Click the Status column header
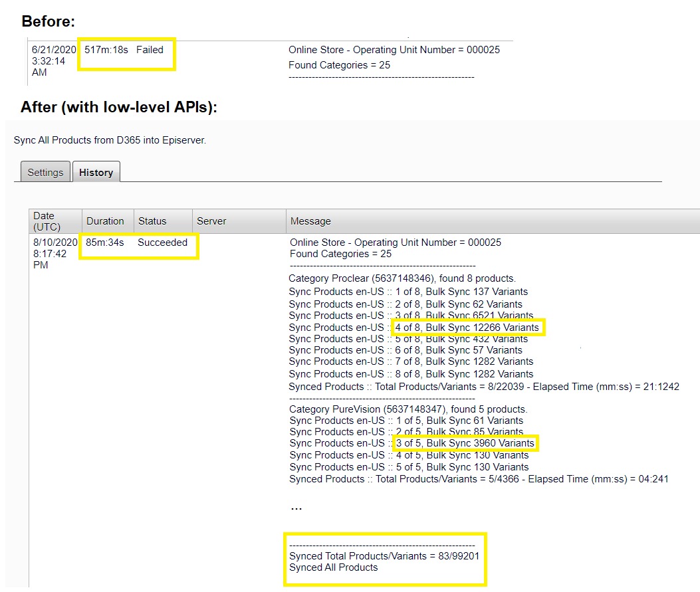700x592 pixels. point(152,221)
